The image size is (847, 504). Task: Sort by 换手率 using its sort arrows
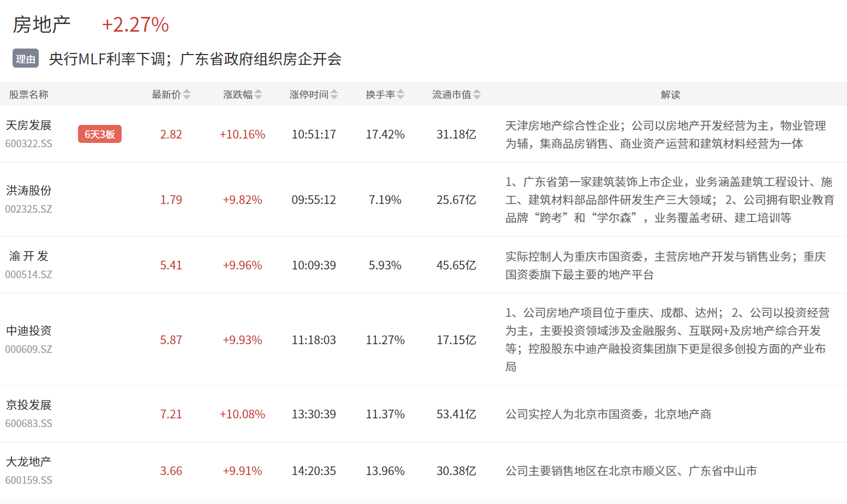pyautogui.click(x=400, y=94)
